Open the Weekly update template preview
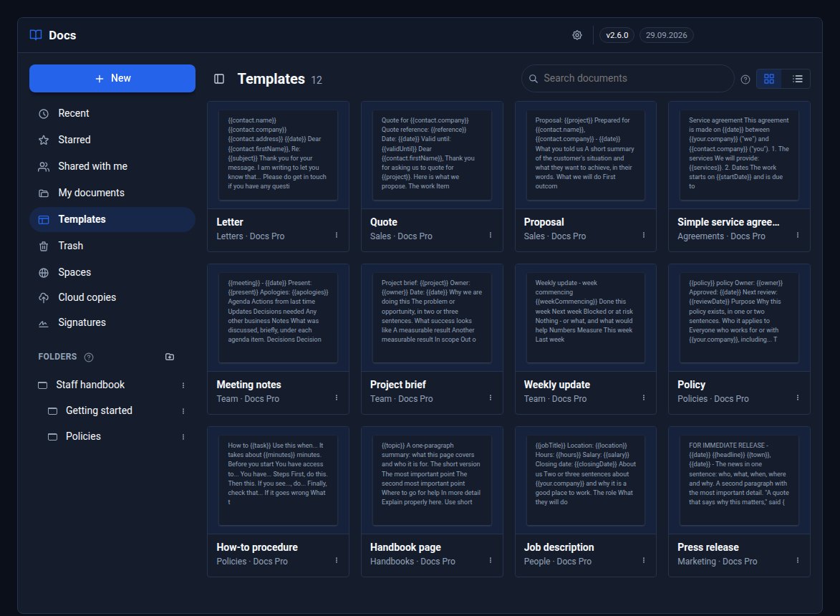 click(586, 317)
